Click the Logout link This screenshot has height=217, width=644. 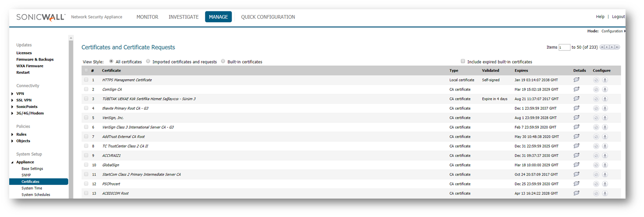618,17
